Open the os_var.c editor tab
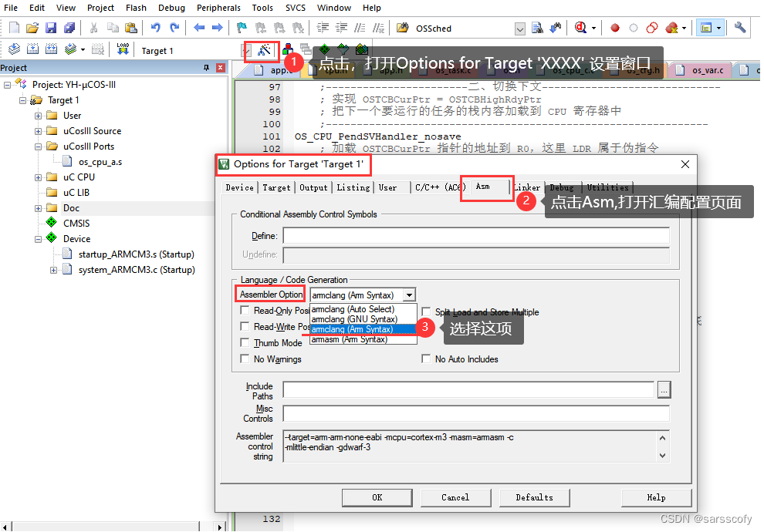Viewport: 764px width, 532px height. coord(701,71)
